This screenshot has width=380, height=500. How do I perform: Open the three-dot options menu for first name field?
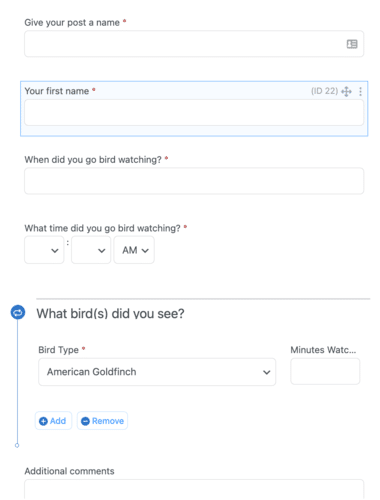(360, 91)
